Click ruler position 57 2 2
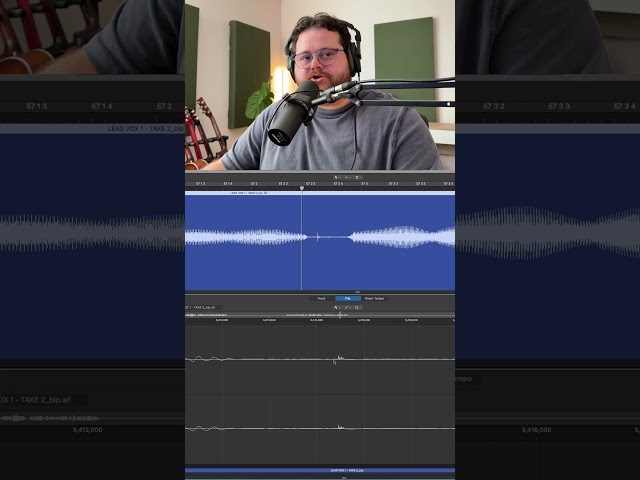 [283, 184]
